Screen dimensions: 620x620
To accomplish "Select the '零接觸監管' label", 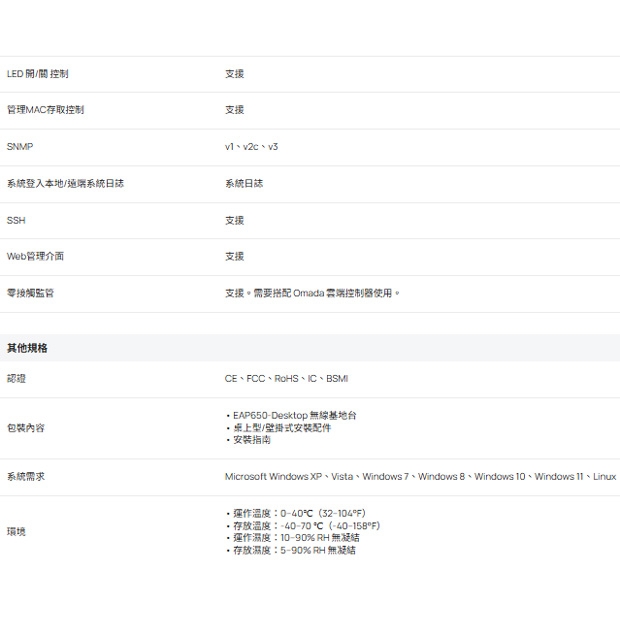I will tap(30, 293).
